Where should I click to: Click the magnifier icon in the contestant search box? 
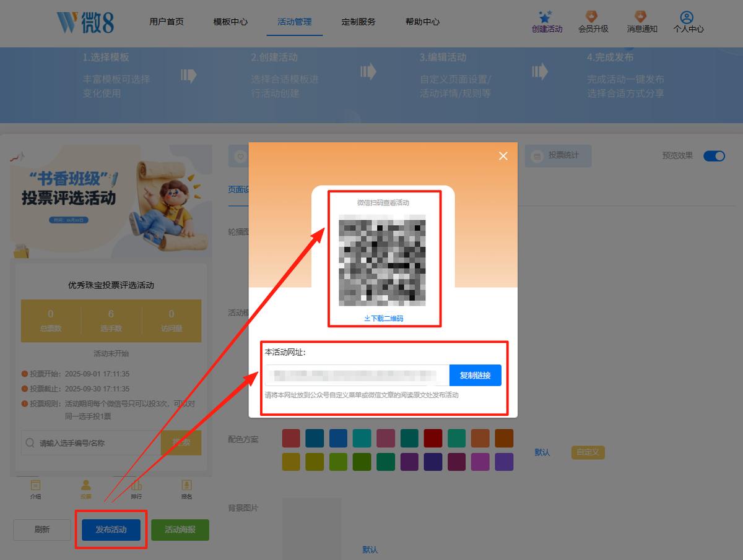(x=30, y=443)
